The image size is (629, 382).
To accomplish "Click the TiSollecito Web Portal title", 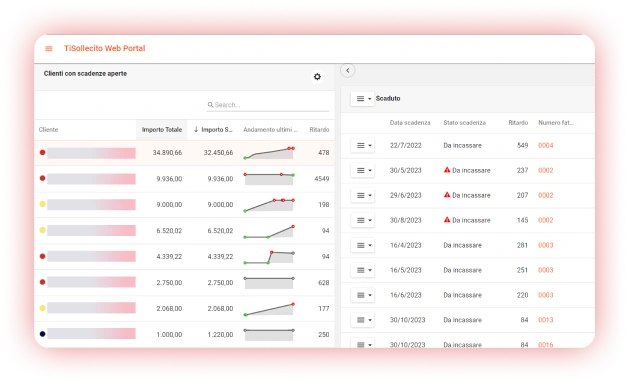I will [105, 48].
